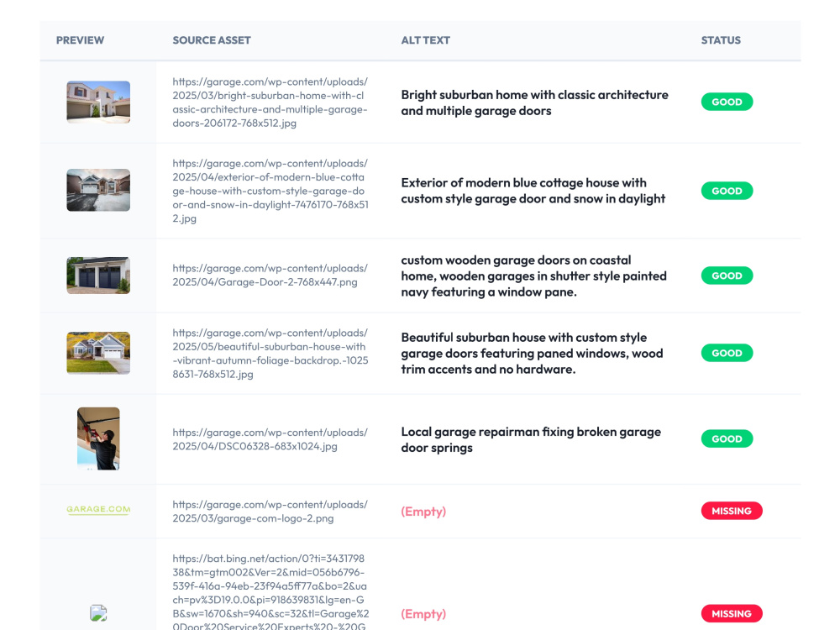Click GOOD badge for bright suburban home row
The image size is (840, 630).
[727, 102]
